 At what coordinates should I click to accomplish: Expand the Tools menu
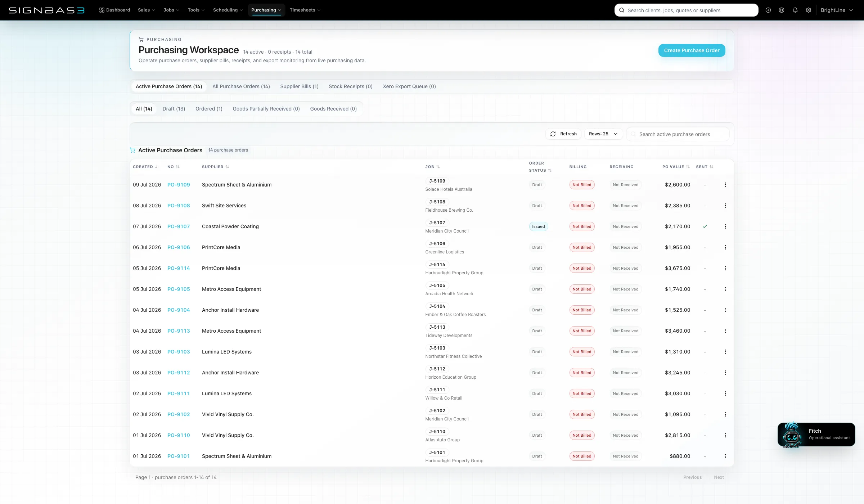point(196,10)
